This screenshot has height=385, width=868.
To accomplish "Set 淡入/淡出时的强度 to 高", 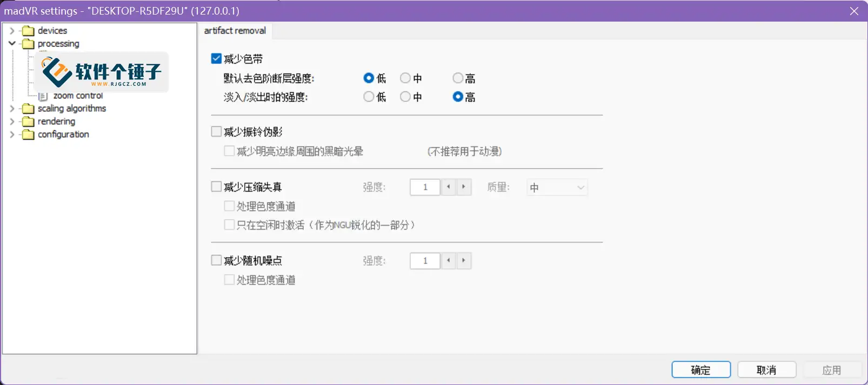I will click(x=458, y=97).
